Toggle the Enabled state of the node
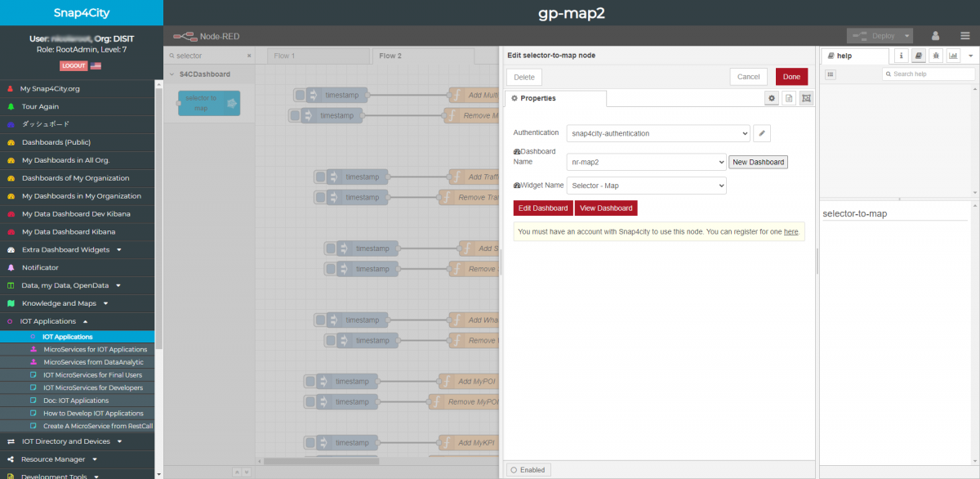This screenshot has height=479, width=980. 527,470
